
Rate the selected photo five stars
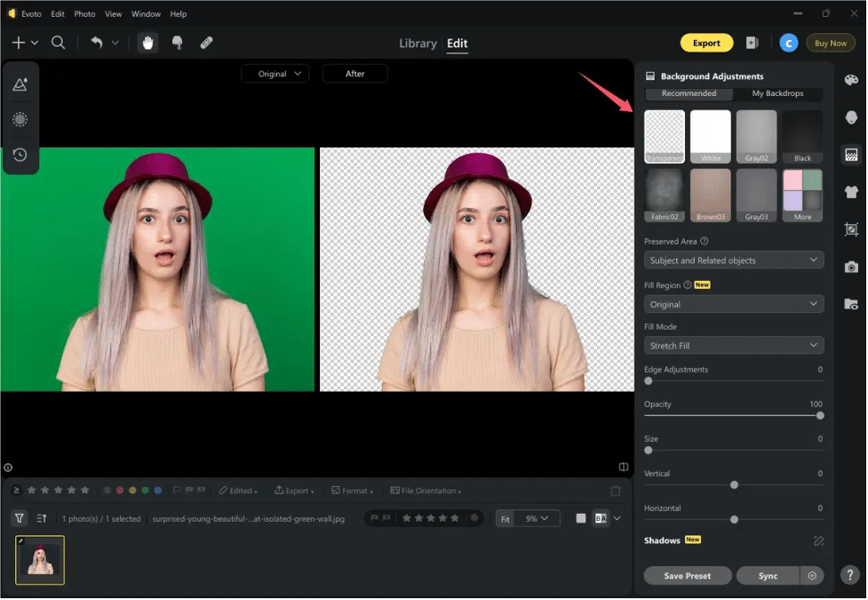point(455,517)
